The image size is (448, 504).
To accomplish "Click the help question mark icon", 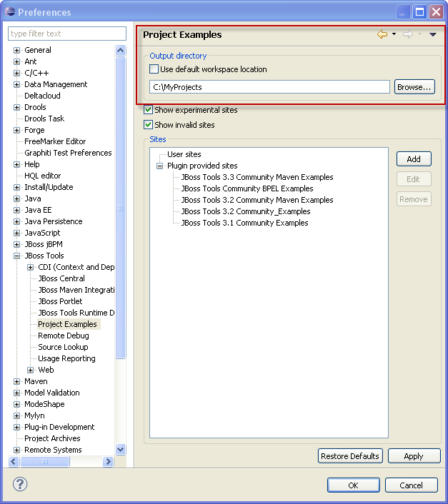I will tap(20, 484).
